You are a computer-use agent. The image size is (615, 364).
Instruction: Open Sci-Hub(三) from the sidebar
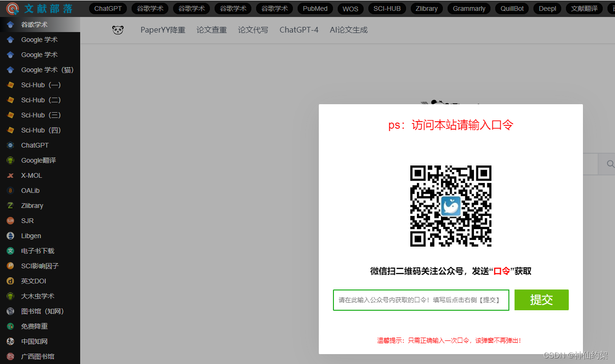40,115
